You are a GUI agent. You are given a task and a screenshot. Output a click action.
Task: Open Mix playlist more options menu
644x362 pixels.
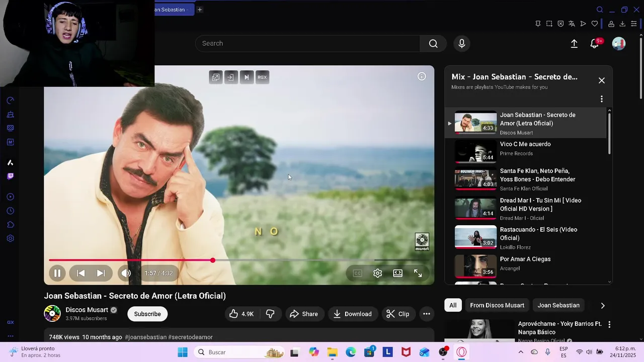[x=601, y=99]
